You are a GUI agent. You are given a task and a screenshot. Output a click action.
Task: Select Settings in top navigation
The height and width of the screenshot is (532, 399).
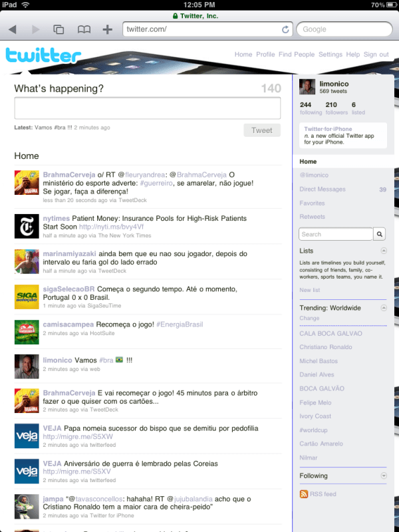(330, 55)
